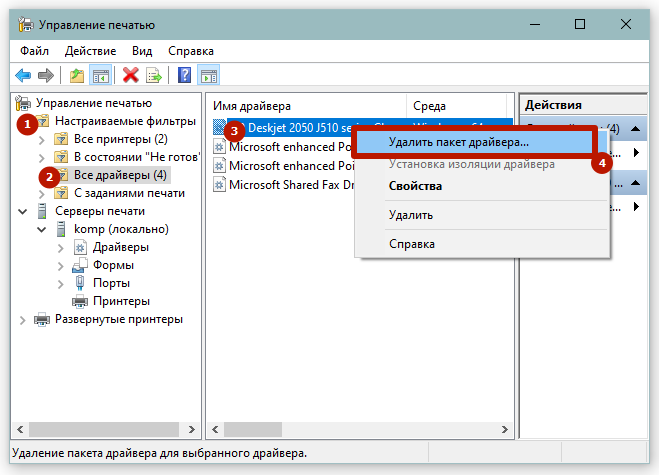Expand the 'Все принтеры (2)' tree node
The width and height of the screenshot is (659, 475).
coord(41,139)
